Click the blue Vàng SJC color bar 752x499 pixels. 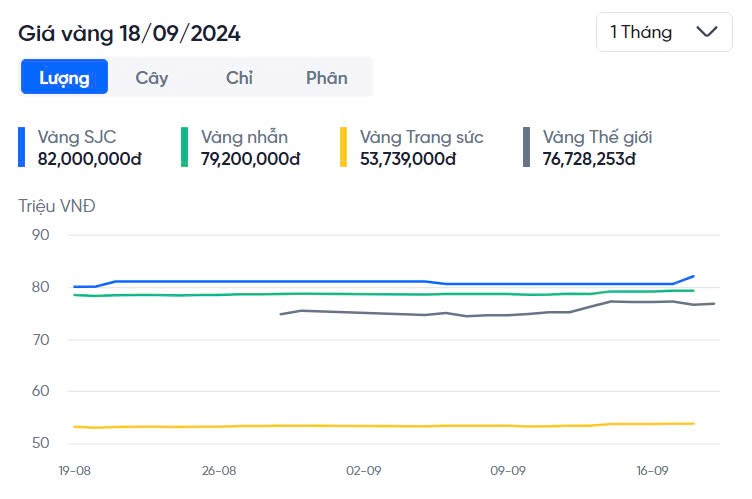point(22,147)
